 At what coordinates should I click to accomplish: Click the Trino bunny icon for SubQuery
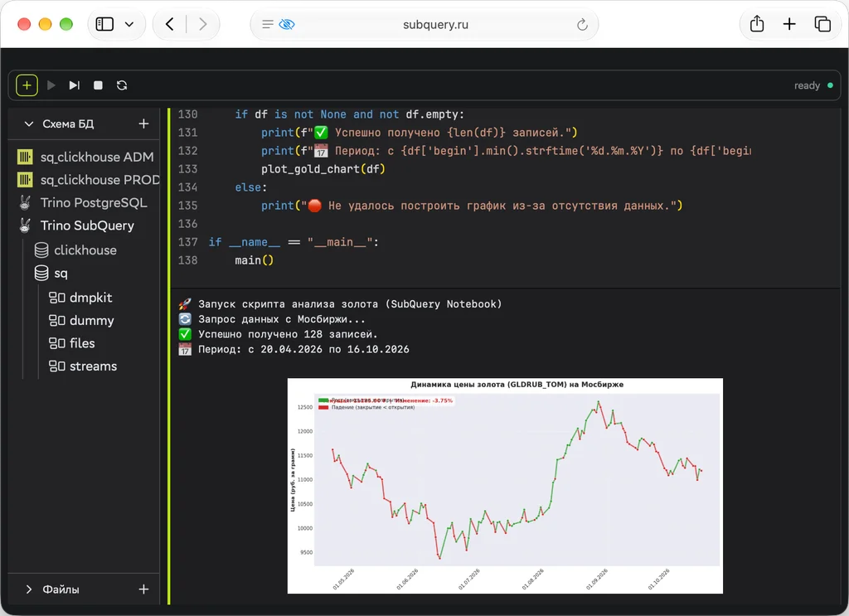25,226
